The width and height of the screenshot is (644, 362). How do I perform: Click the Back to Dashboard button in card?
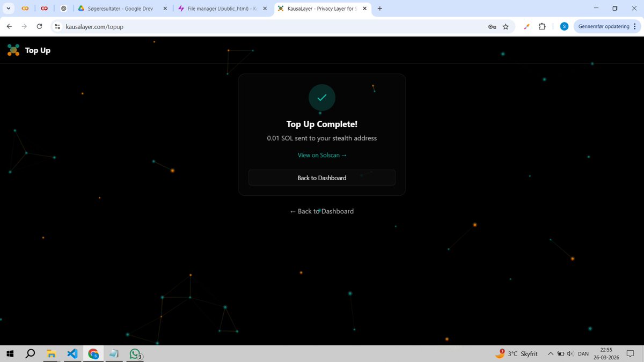(322, 178)
